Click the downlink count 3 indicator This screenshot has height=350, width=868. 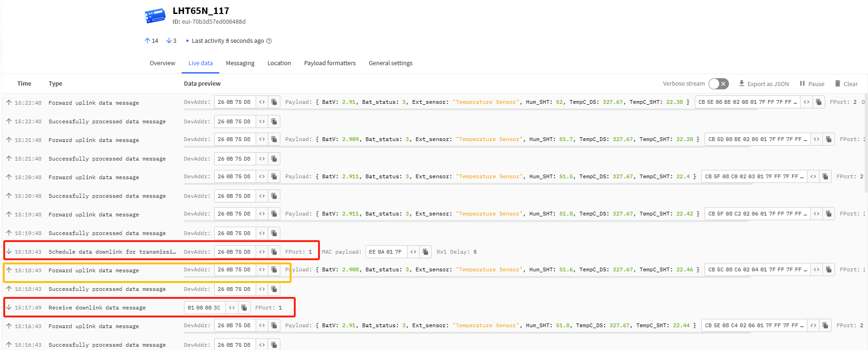pyautogui.click(x=171, y=41)
